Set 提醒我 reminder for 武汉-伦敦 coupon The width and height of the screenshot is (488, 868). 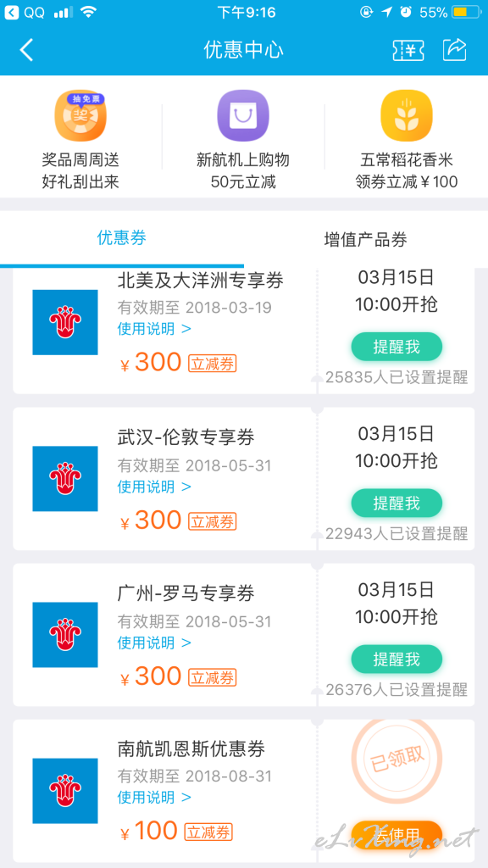396,504
